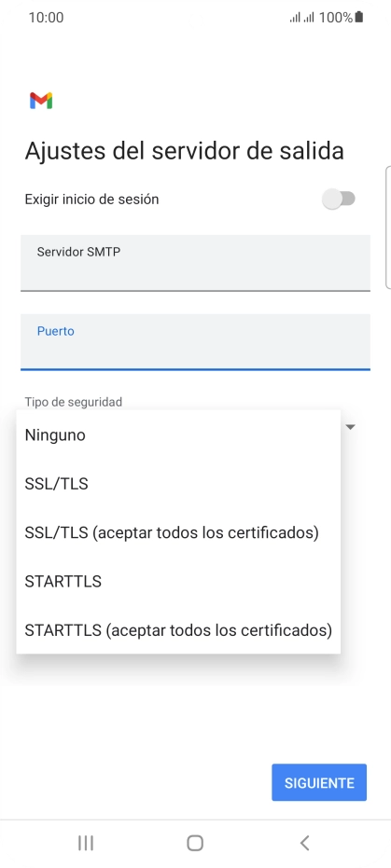
Task: Tap the Ajustes del servidor de salida heading
Action: tap(185, 151)
